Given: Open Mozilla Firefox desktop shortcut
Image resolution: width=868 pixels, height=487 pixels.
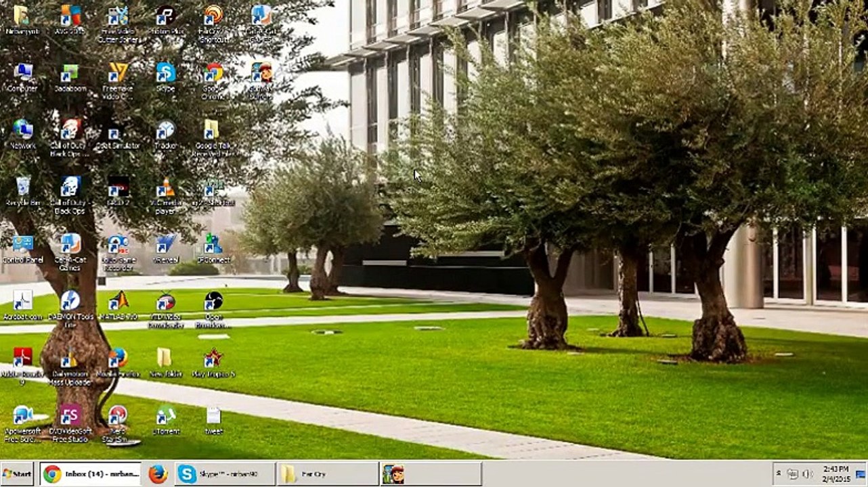Looking at the screenshot, I should click(x=118, y=363).
